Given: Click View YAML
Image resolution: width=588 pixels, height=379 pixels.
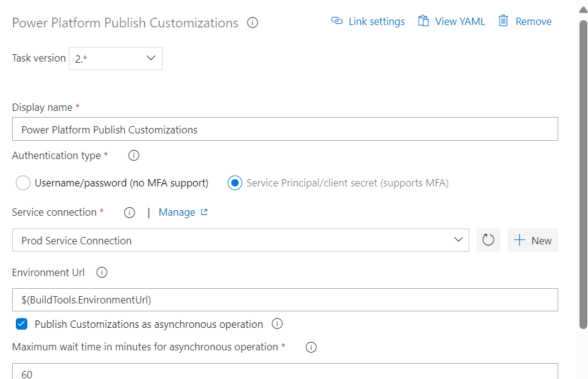Looking at the screenshot, I should tap(452, 21).
